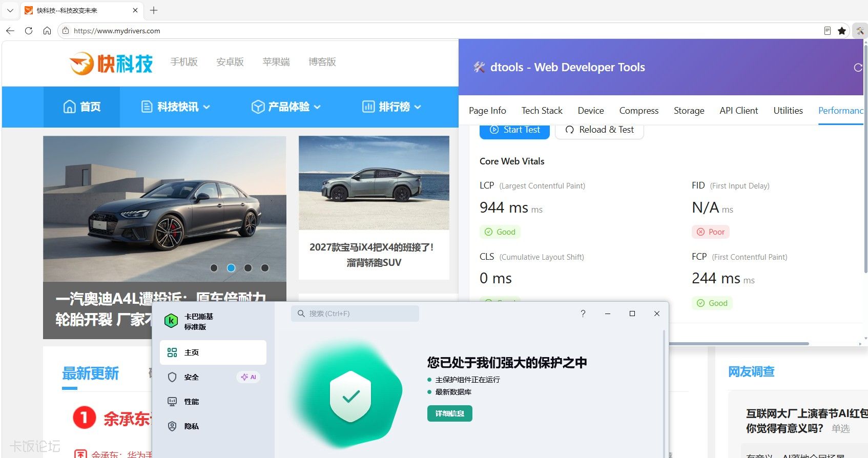This screenshot has height=458, width=868.
Task: Click the bookmark star icon
Action: [x=842, y=31]
